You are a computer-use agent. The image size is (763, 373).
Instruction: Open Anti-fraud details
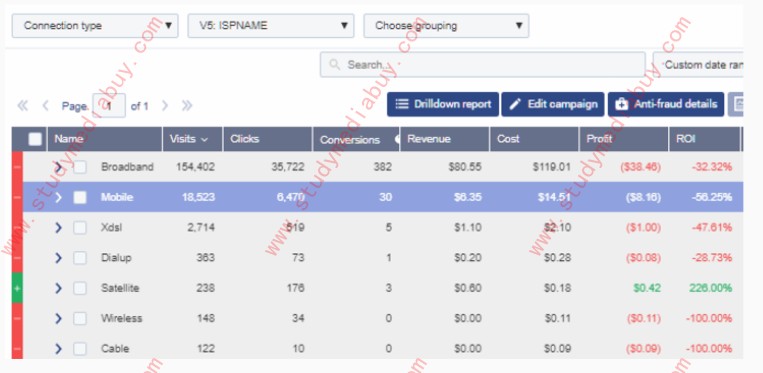[666, 104]
